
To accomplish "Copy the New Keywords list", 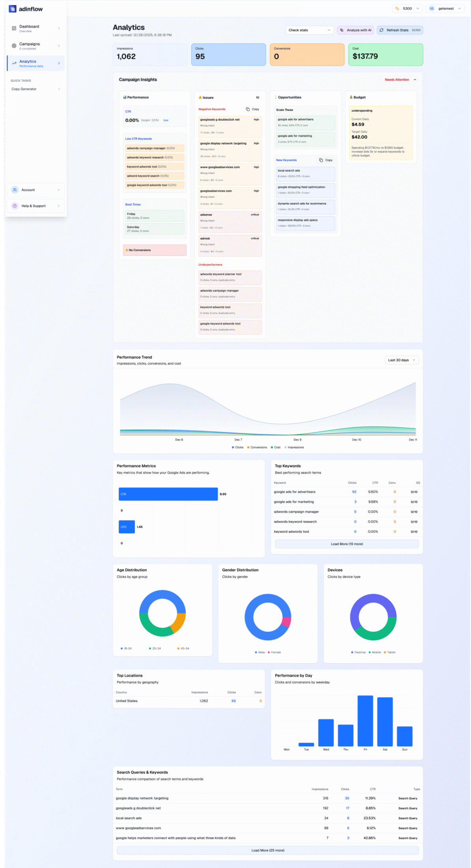I will (x=326, y=160).
